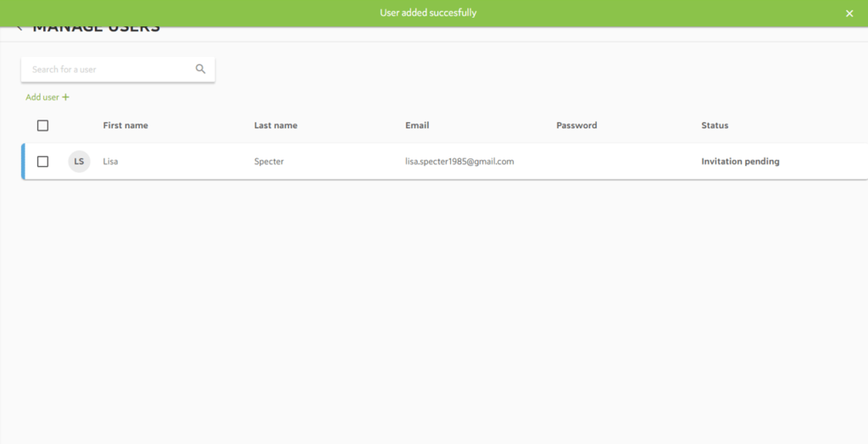Dismiss the success notification with X
The height and width of the screenshot is (444, 868).
pyautogui.click(x=849, y=14)
